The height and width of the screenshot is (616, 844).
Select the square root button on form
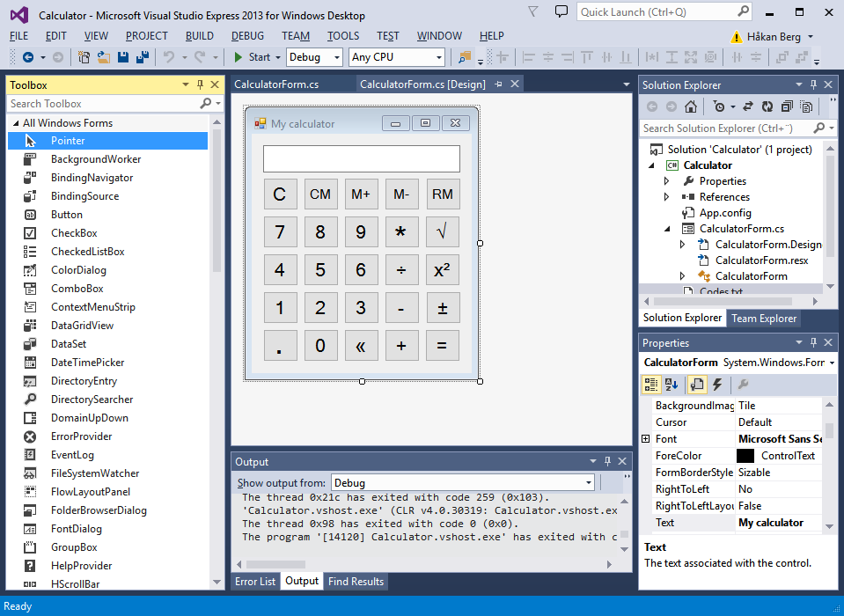coord(443,231)
